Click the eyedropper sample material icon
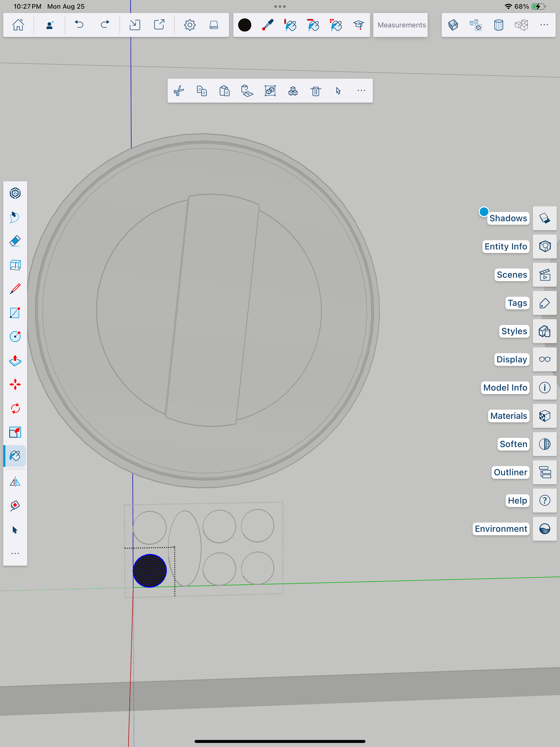 pos(268,25)
